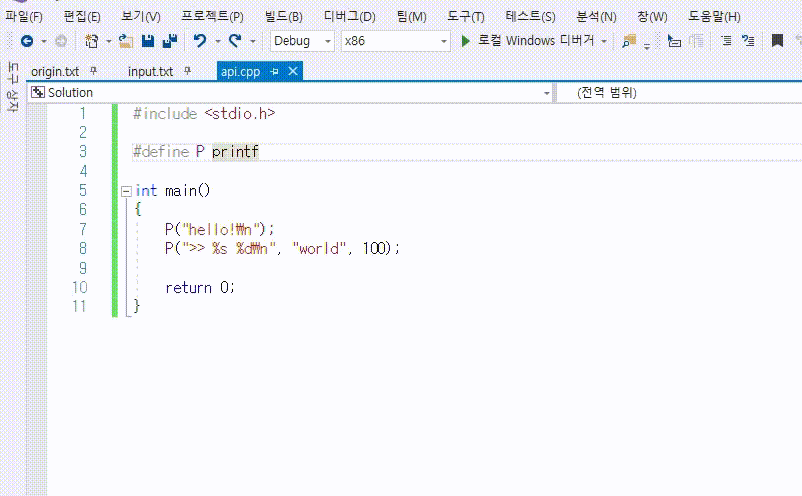This screenshot has height=496, width=802.
Task: Save the file with the single-floppy icon
Action: click(x=148, y=41)
